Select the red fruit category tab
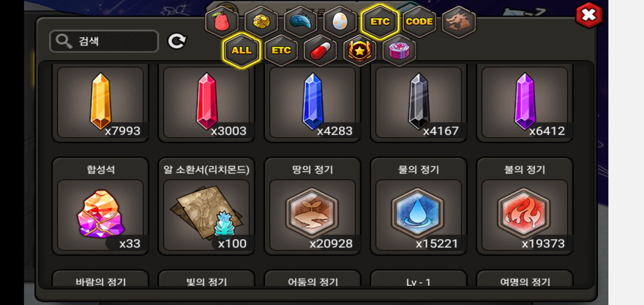 222,21
